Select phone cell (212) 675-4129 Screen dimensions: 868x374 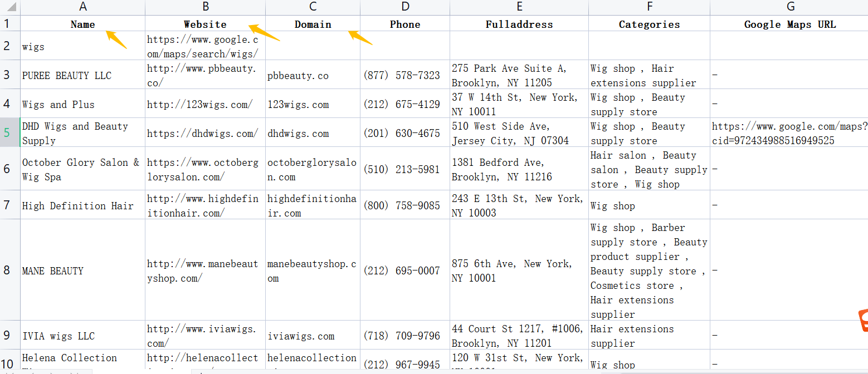tap(405, 104)
